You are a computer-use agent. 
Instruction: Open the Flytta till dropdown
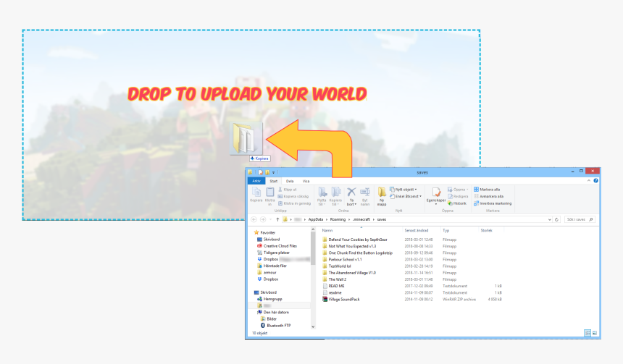point(322,197)
